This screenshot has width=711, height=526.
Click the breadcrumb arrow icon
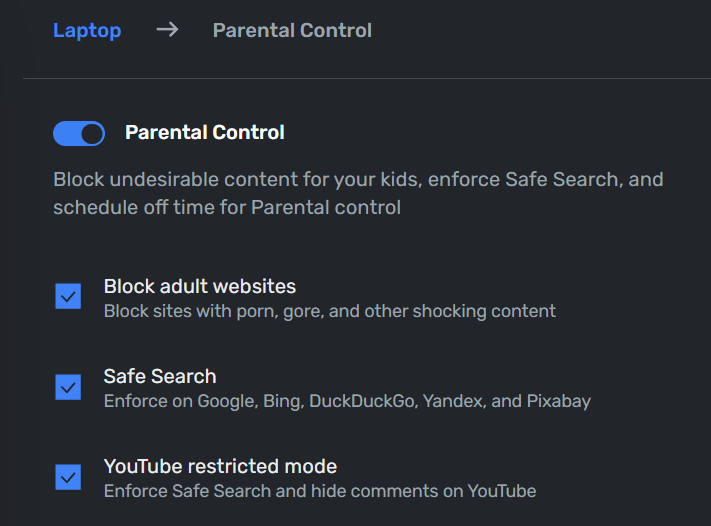pyautogui.click(x=167, y=30)
